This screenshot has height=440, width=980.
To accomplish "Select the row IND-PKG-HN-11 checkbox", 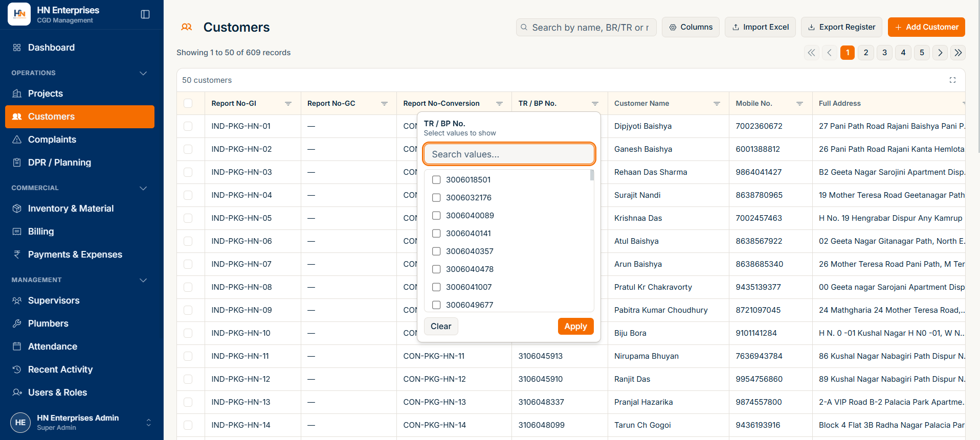I will (188, 356).
